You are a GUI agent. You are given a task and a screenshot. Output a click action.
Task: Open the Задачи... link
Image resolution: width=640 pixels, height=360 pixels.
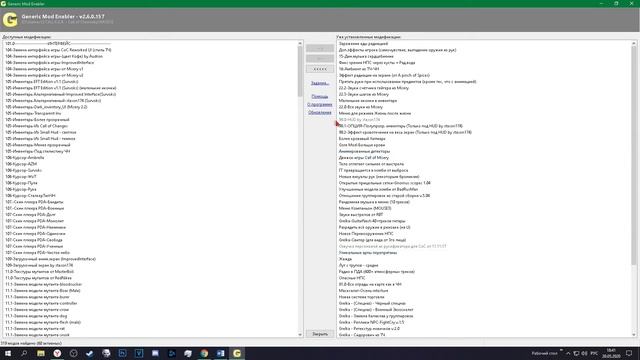[320, 83]
